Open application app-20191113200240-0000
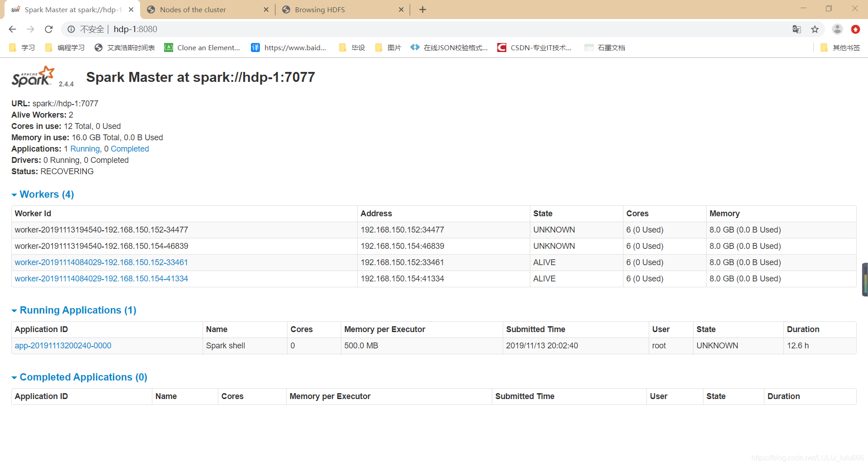This screenshot has width=868, height=466. point(63,345)
